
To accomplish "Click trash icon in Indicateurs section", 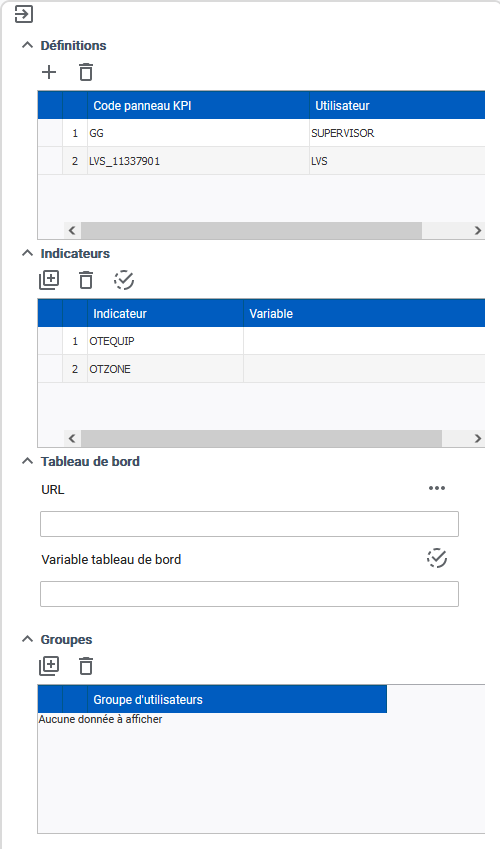I will click(x=86, y=280).
